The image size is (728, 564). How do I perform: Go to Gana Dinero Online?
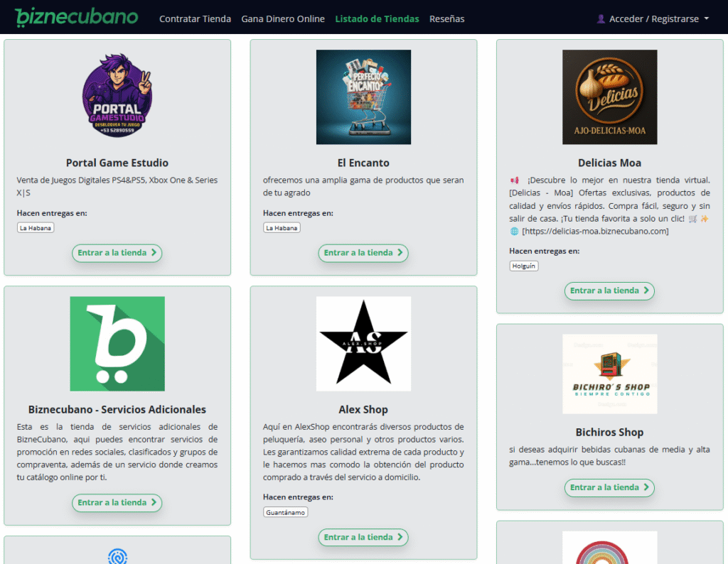pos(283,19)
